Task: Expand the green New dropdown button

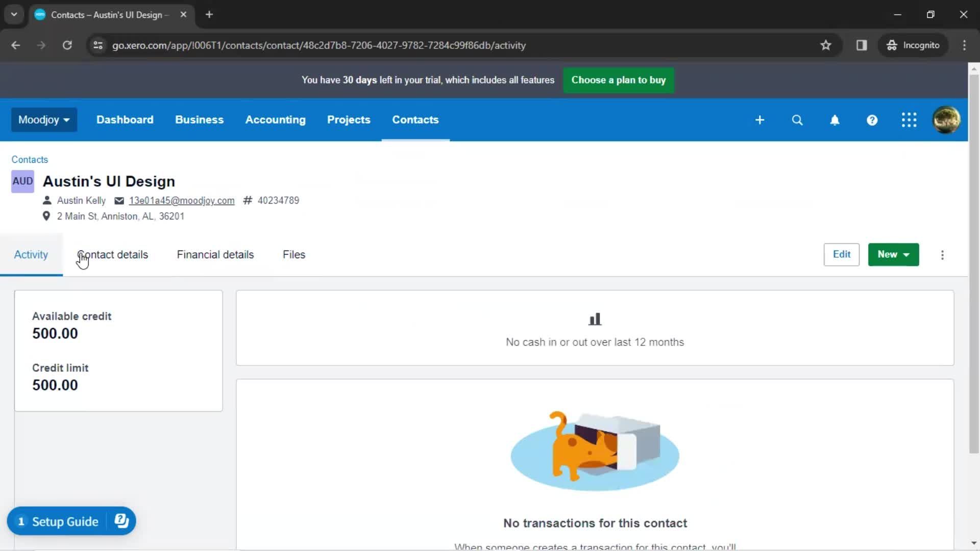Action: [893, 255]
